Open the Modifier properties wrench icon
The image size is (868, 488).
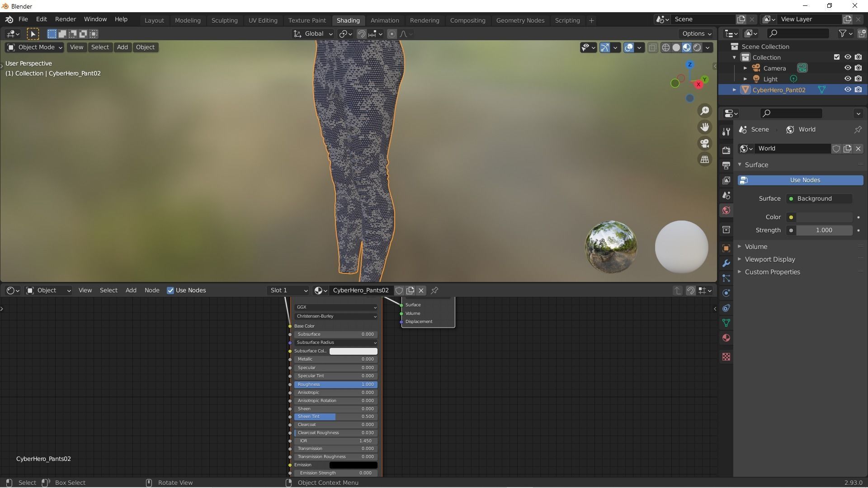coord(726,263)
